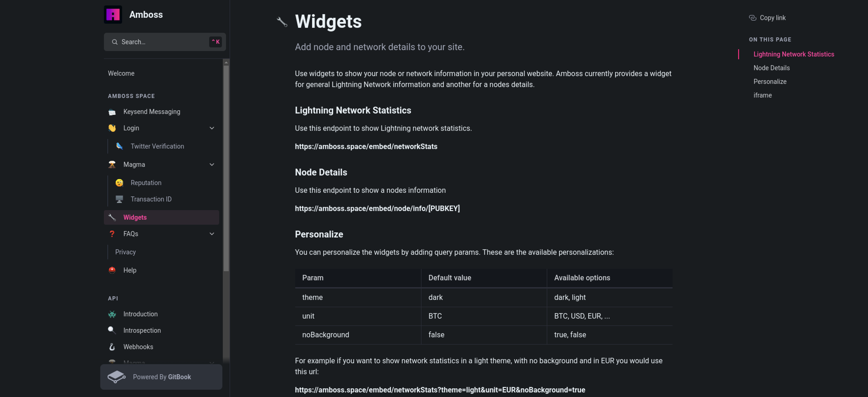
Task: Click the sidebar vertical scrollbar
Action: click(226, 168)
